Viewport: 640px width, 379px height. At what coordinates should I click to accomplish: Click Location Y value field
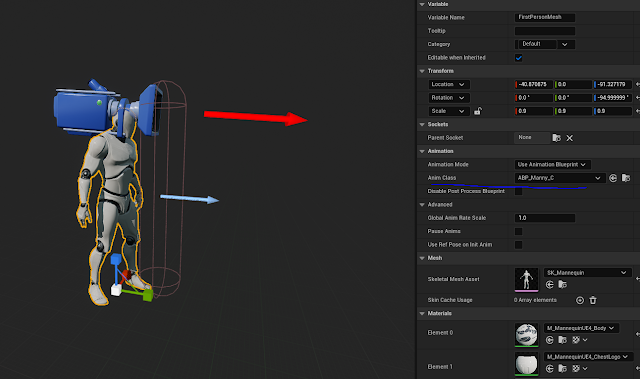click(x=573, y=84)
